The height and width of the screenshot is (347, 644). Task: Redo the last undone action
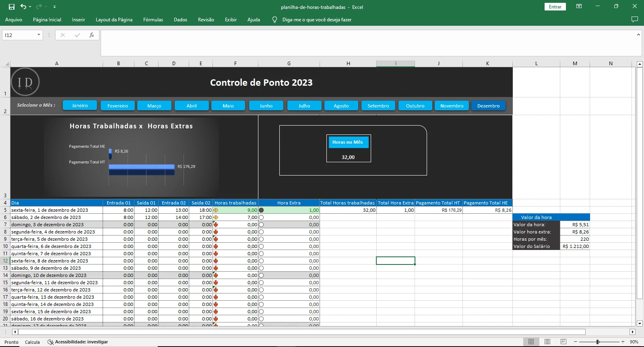39,6
